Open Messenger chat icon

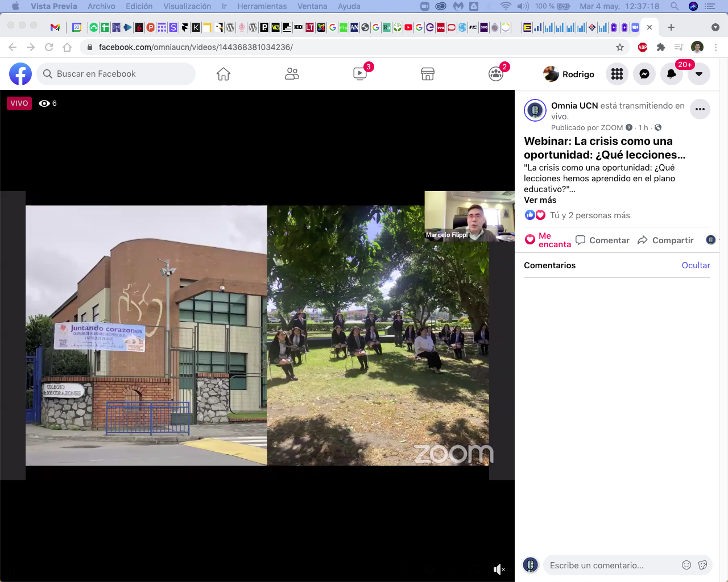click(x=644, y=74)
